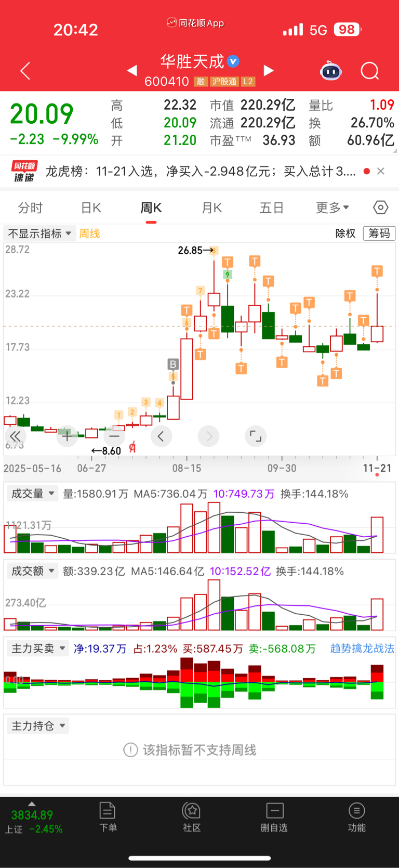
Task: Move chart cursor left
Action: (x=161, y=436)
